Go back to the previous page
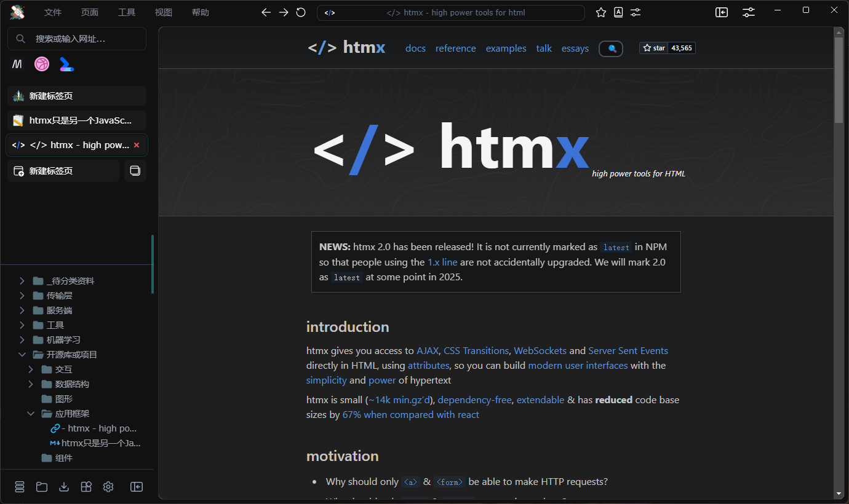The width and height of the screenshot is (849, 504). (x=266, y=12)
